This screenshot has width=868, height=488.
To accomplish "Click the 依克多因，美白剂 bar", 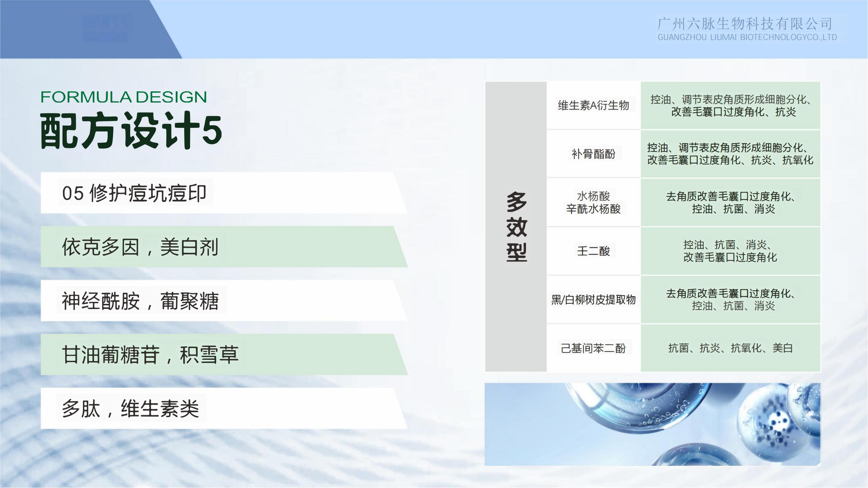I will 224,247.
